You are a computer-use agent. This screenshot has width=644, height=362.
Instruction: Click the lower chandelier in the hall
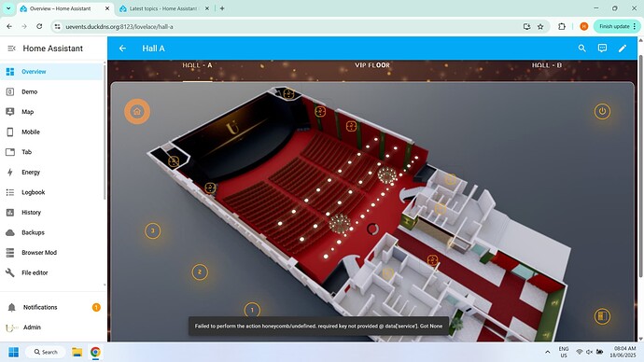pyautogui.click(x=340, y=224)
